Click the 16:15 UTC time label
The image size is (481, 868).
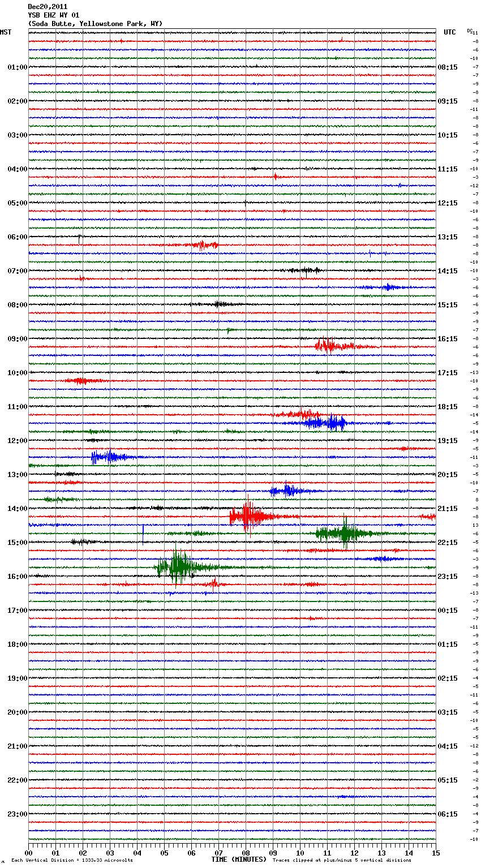[448, 339]
